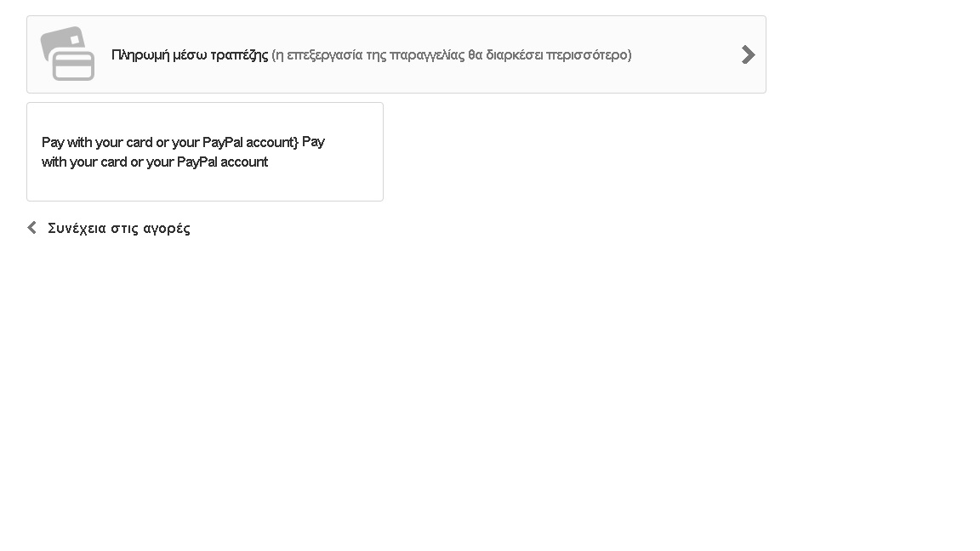Click the tilted back card of icon
This screenshot has height=551, width=980.
pos(61,37)
